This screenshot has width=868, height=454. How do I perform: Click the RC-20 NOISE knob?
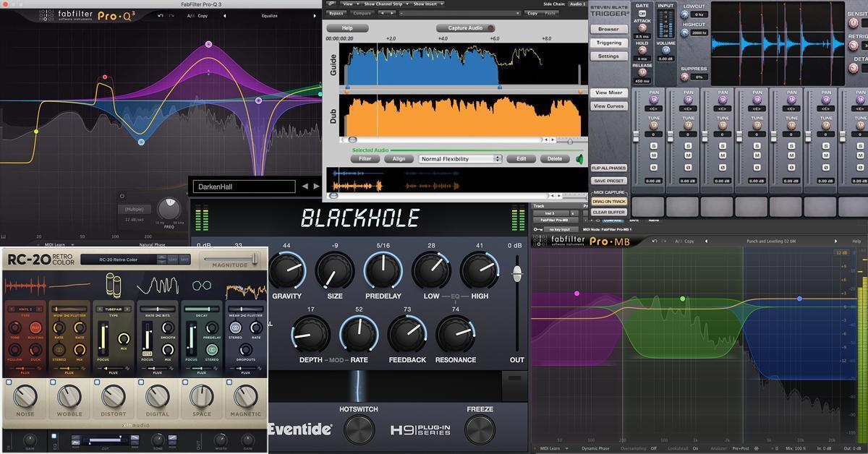pos(25,396)
